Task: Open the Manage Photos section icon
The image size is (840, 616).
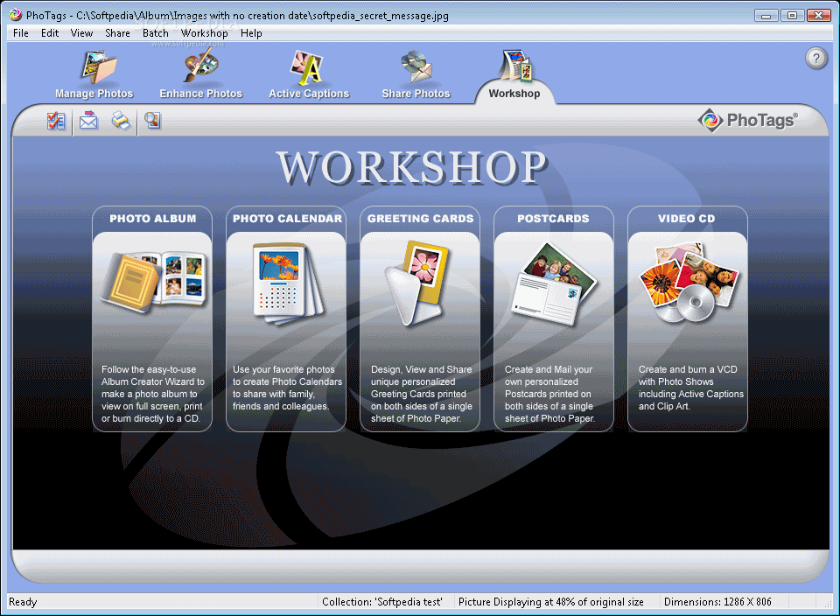Action: click(x=99, y=66)
